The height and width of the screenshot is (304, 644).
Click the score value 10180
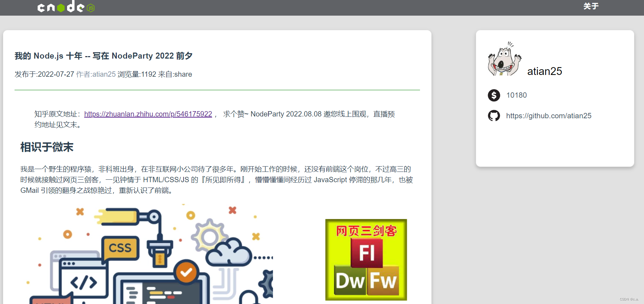pyautogui.click(x=517, y=95)
